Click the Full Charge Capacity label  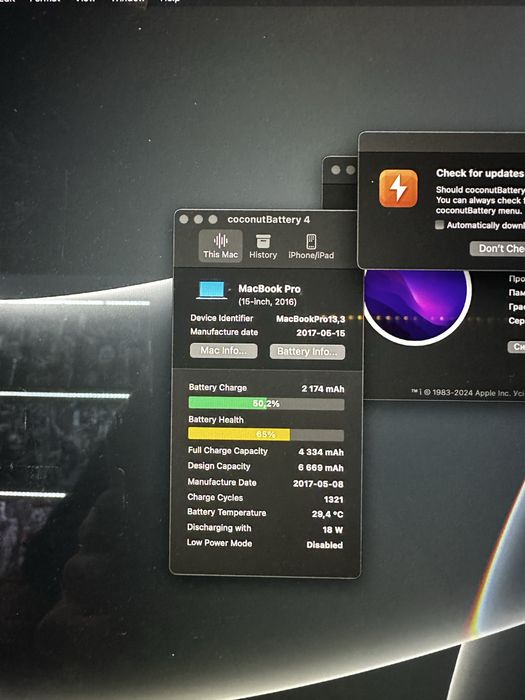click(228, 450)
